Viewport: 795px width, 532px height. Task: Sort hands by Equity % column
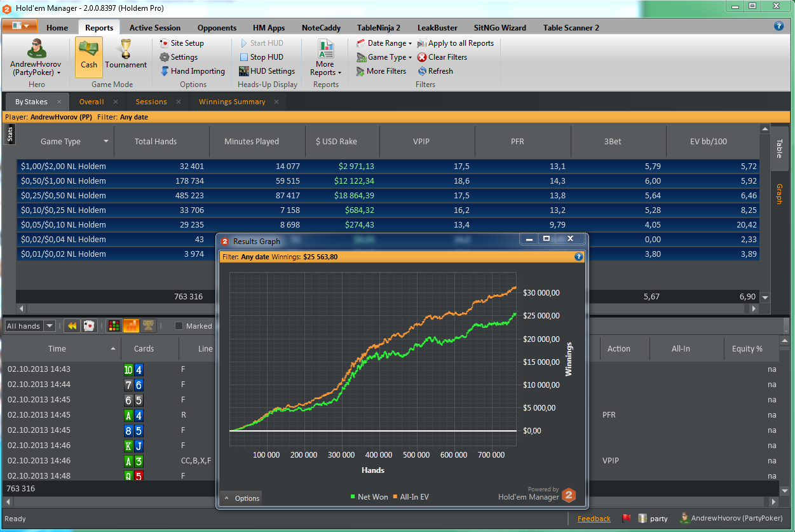click(747, 348)
